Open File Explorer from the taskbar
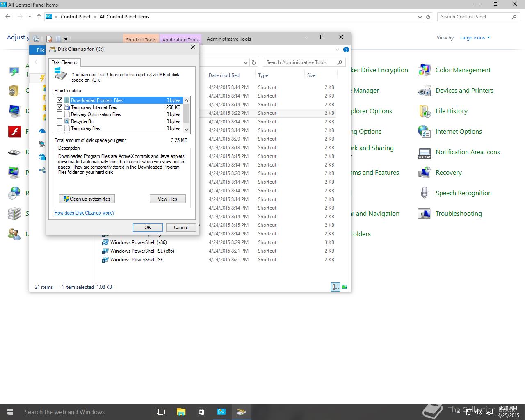The height and width of the screenshot is (420, 525). [181, 412]
